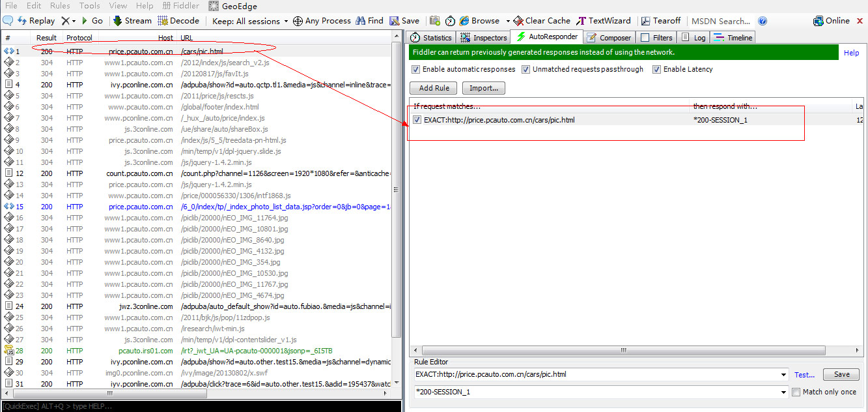This screenshot has width=868, height=412.
Task: Click the Remove sessions X icon
Action: tap(66, 21)
